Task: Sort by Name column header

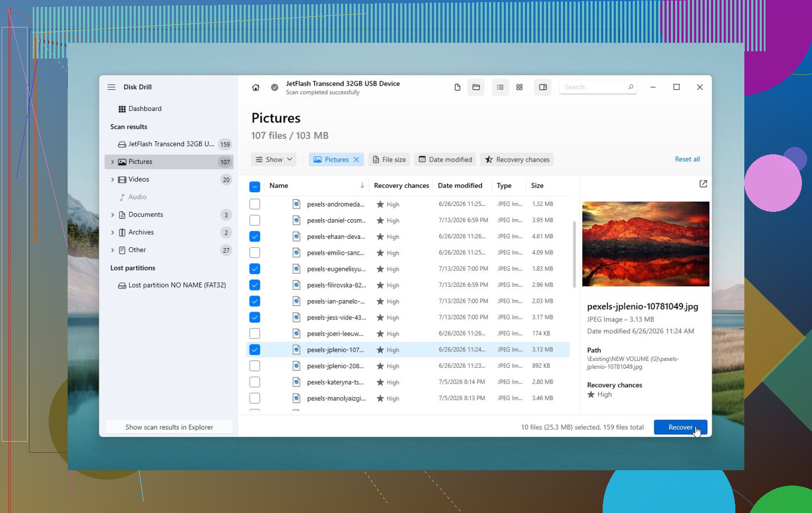Action: click(279, 185)
